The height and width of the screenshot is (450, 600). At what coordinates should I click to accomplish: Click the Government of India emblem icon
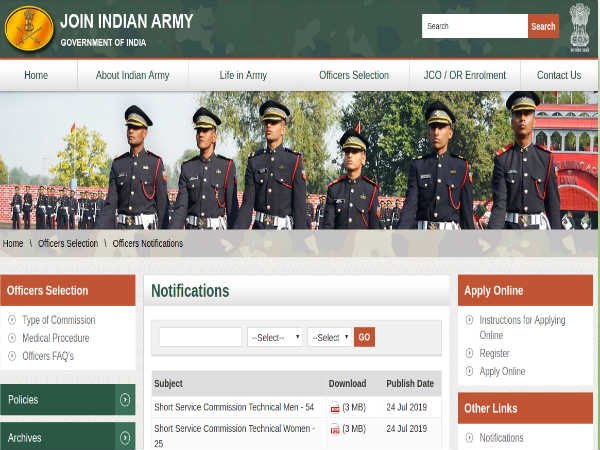(x=580, y=27)
